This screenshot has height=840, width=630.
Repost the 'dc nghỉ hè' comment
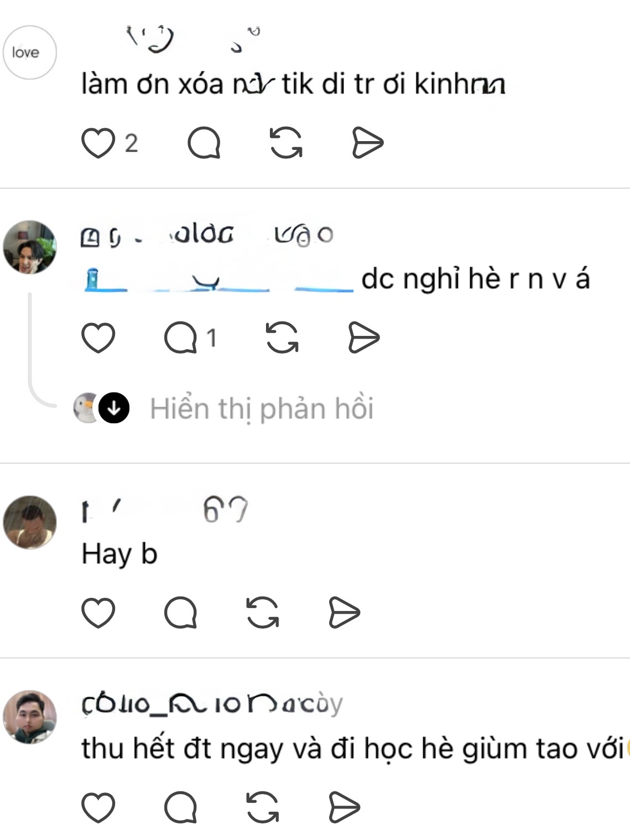pyautogui.click(x=282, y=337)
